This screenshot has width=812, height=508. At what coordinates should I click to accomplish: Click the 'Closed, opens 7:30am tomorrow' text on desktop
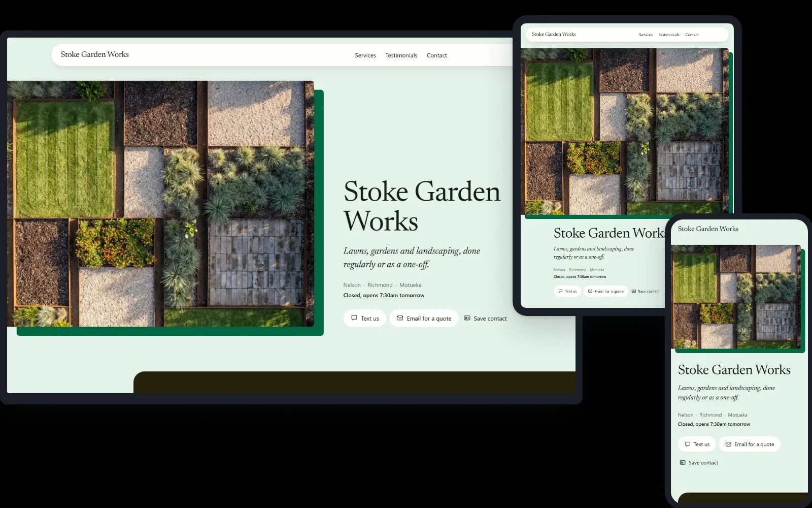(384, 295)
